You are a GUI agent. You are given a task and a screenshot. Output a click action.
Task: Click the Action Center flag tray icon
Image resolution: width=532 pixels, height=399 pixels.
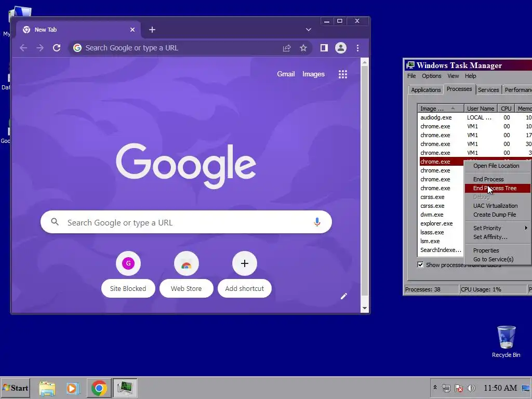click(458, 388)
